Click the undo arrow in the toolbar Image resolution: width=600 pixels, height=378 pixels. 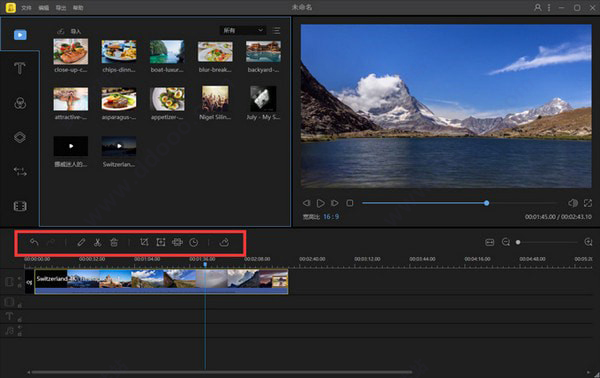click(x=34, y=242)
